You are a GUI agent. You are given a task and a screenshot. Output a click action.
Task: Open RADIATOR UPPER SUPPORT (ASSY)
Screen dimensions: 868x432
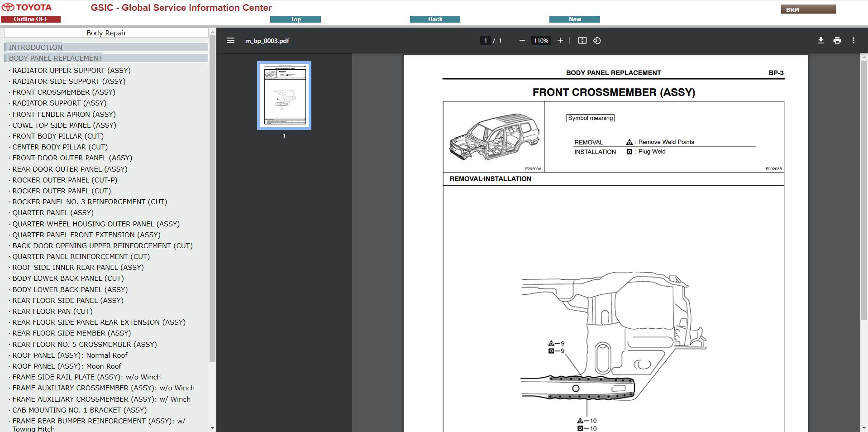pyautogui.click(x=72, y=70)
